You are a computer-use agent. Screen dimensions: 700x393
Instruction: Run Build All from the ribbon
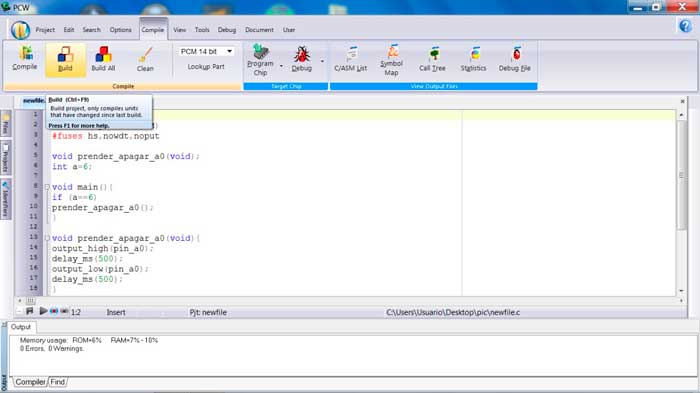[x=103, y=59]
